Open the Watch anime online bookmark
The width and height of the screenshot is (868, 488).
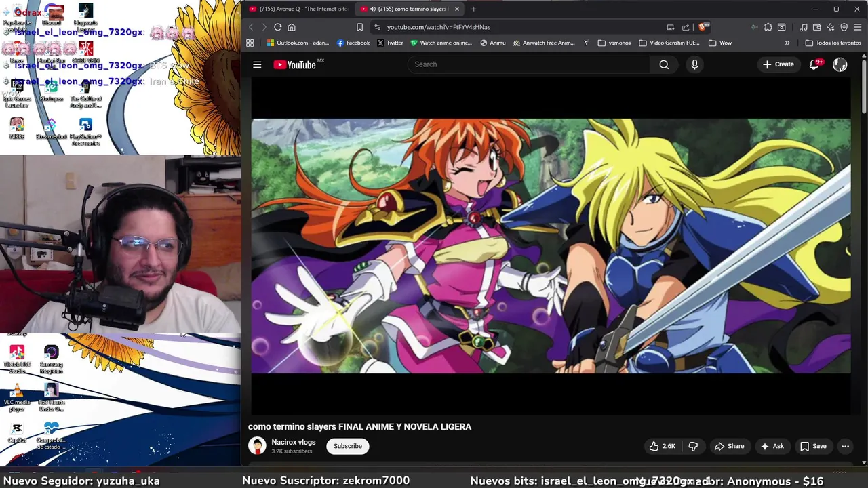click(x=441, y=43)
